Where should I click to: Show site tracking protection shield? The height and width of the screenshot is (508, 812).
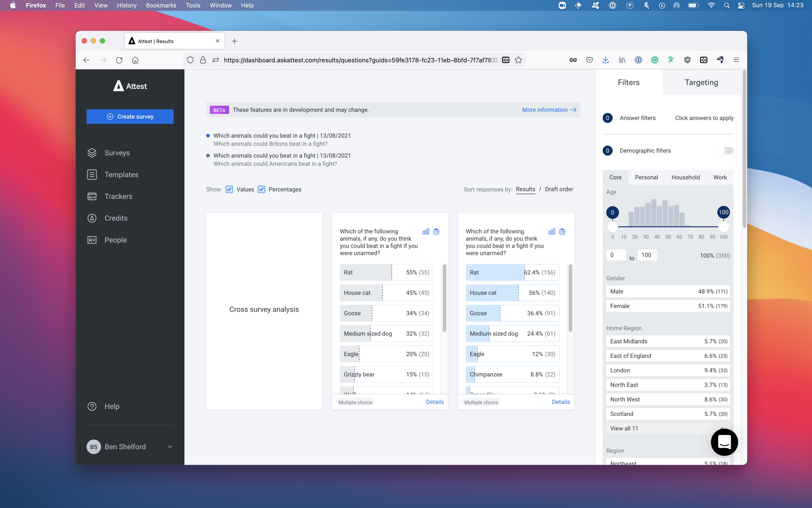(190, 60)
